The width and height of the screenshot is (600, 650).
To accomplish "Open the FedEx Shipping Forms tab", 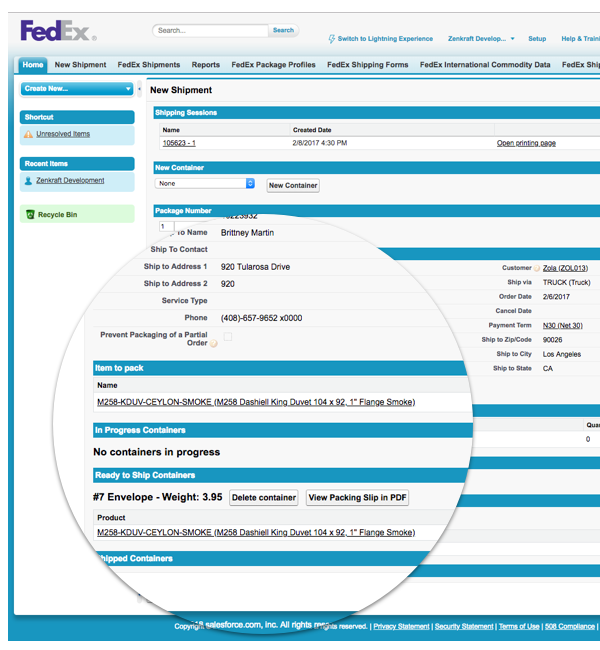I will [368, 65].
